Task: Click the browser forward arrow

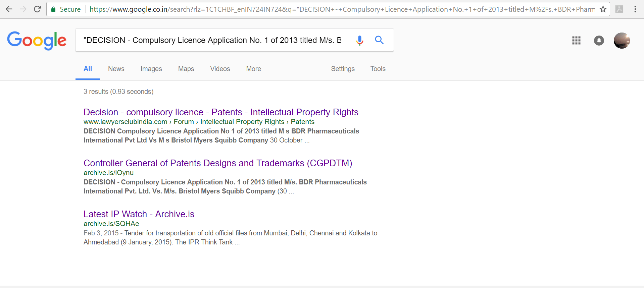Action: [x=23, y=9]
